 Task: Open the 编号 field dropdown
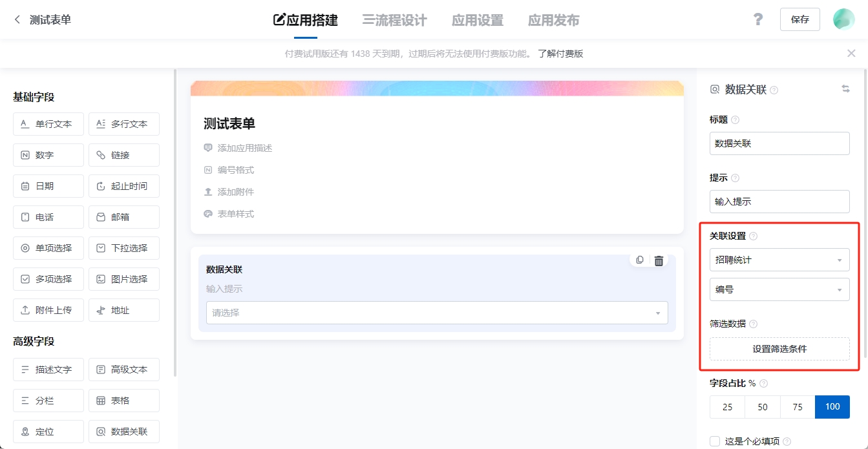click(779, 289)
